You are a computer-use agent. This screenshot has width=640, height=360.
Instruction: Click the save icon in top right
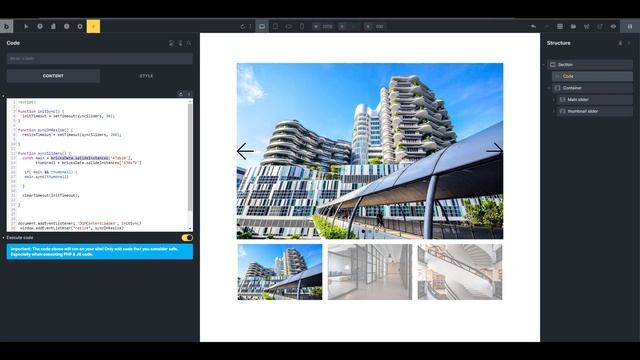click(630, 27)
